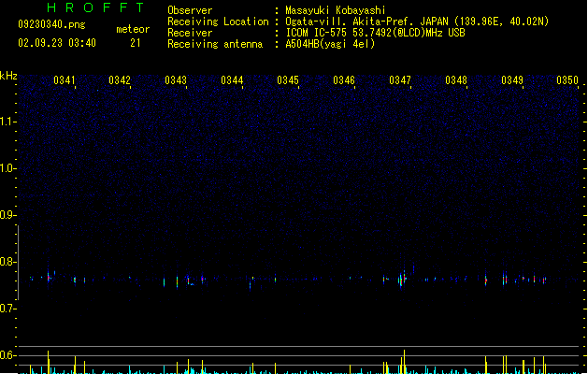Screen dimensions: 588x374
Task: Click the ICOM IC-575 receiver text
Action: 376,33
